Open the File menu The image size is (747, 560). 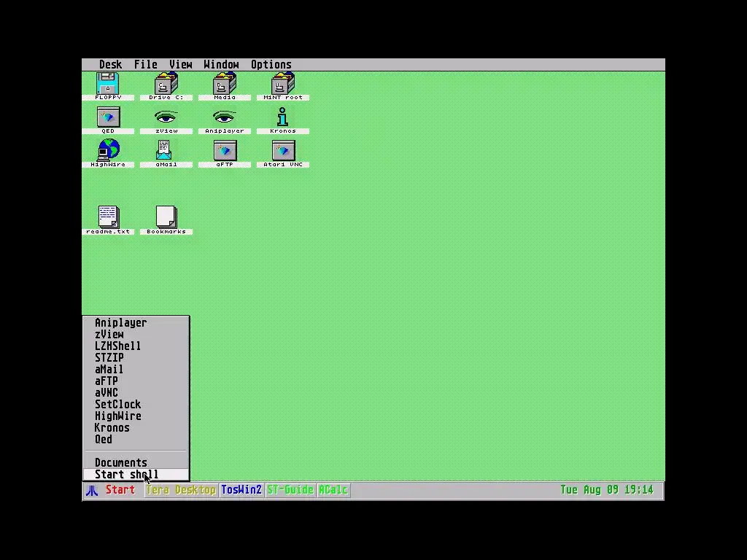click(145, 64)
